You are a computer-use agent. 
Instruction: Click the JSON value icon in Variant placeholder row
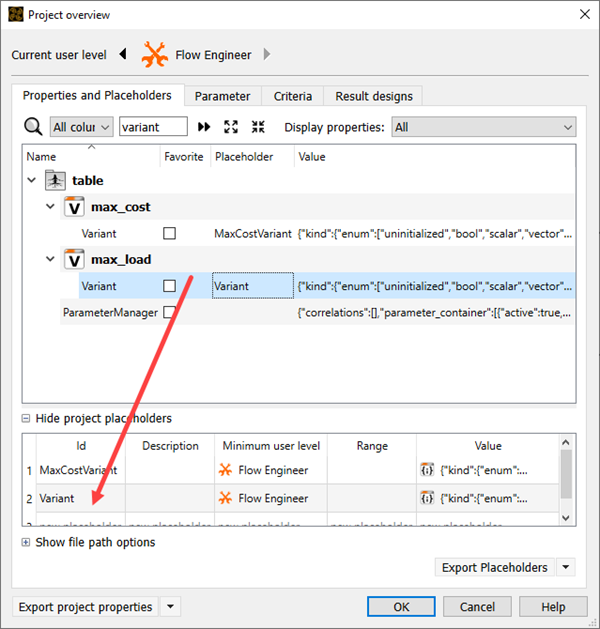click(x=427, y=498)
